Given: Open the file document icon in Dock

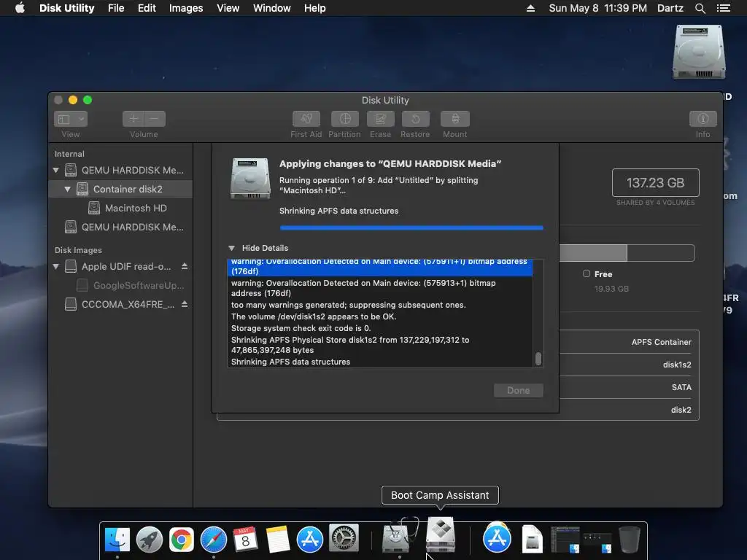Looking at the screenshot, I should point(532,540).
